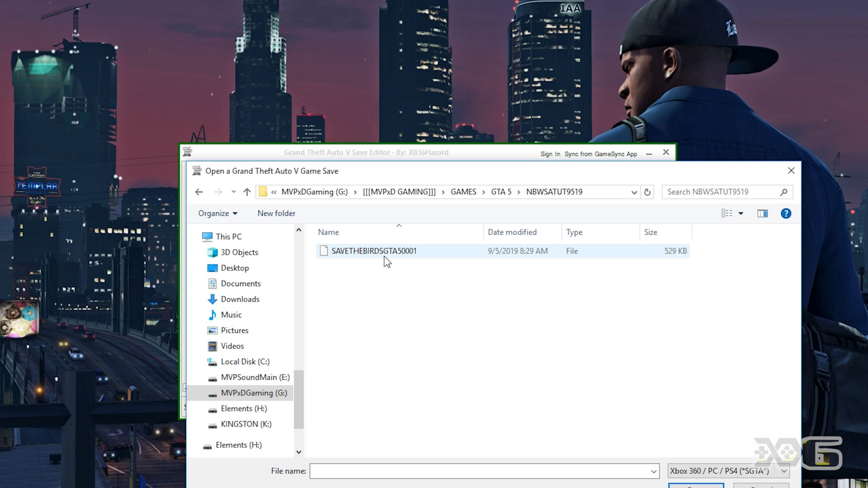Open 3D Objects folder
Screen dimensions: 868x488
coord(239,252)
